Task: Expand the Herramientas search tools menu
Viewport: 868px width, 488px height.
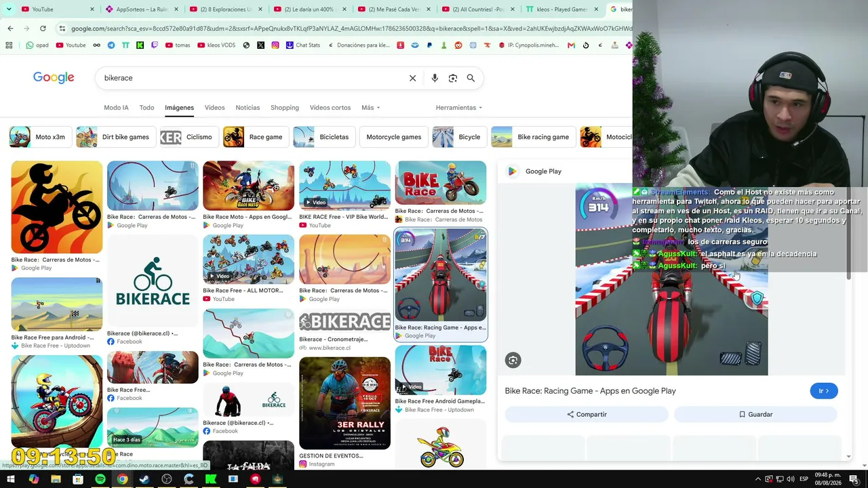Action: pyautogui.click(x=459, y=108)
